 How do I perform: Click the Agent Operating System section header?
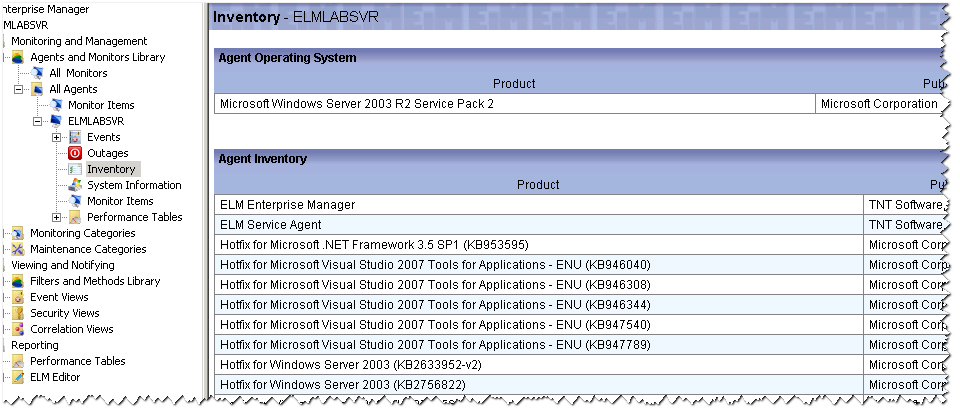point(287,58)
